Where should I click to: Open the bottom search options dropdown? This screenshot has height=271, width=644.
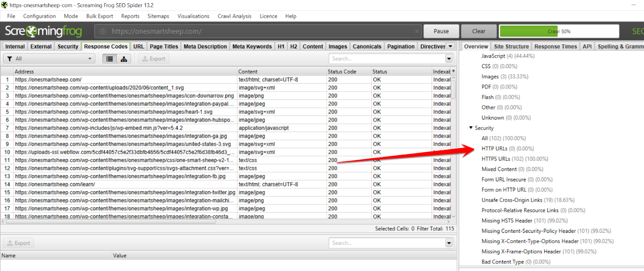449,243
